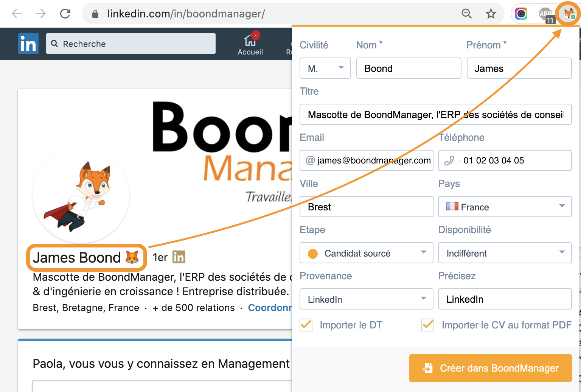581x392 pixels.
Task: Open the Civilité dropdown showing M.
Action: point(325,68)
